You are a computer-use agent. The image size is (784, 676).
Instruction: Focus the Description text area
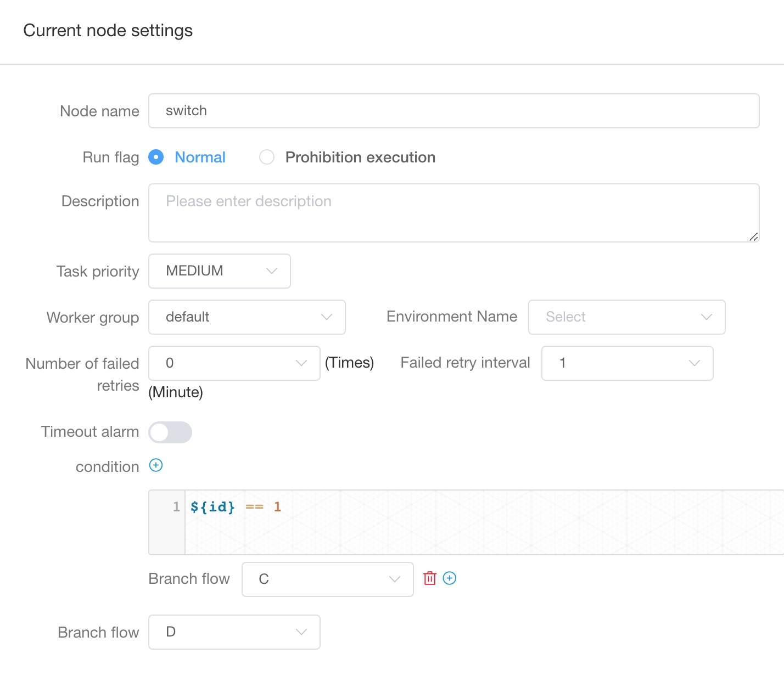click(453, 213)
